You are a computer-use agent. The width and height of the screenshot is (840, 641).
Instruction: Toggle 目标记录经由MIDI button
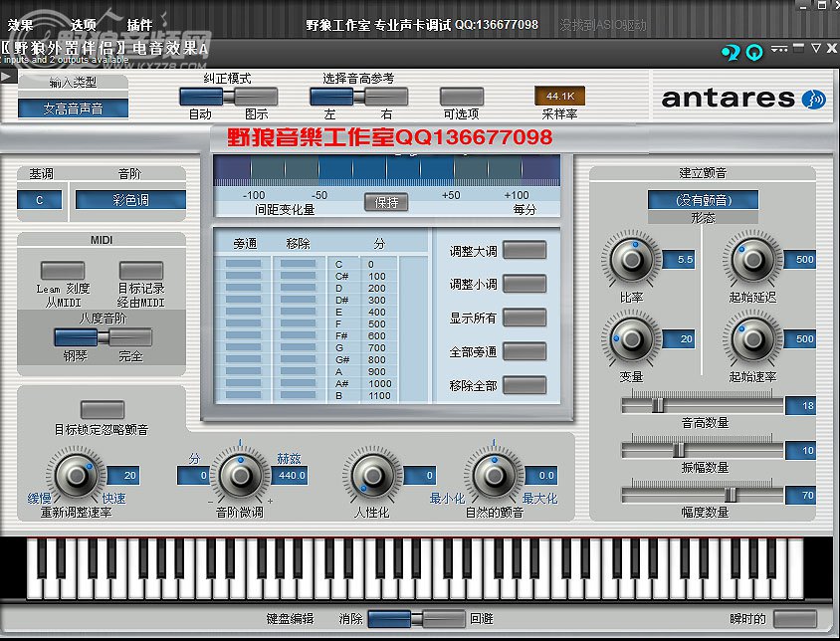(x=141, y=270)
